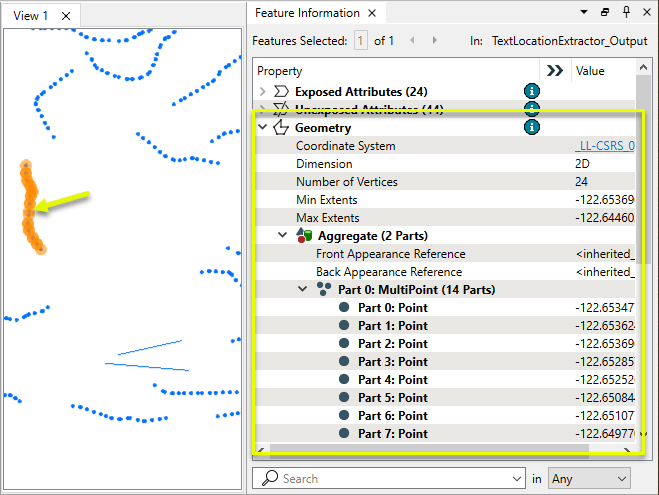Viewport: 659px width, 495px height.
Task: Open the LL-CSRS coordinate system link
Action: [x=604, y=146]
